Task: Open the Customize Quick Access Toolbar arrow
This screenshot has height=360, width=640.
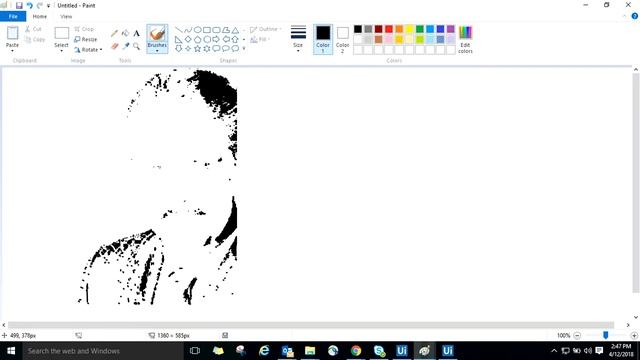Action: 48,6
